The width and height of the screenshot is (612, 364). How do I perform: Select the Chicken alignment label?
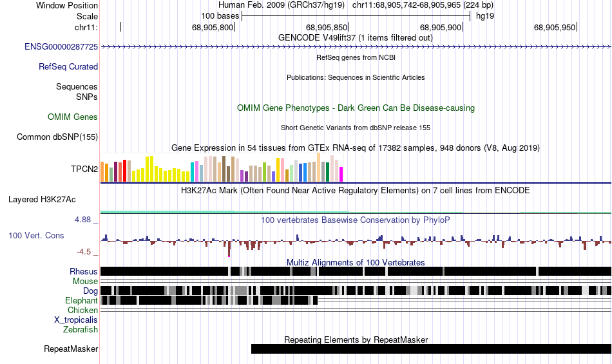(x=82, y=310)
